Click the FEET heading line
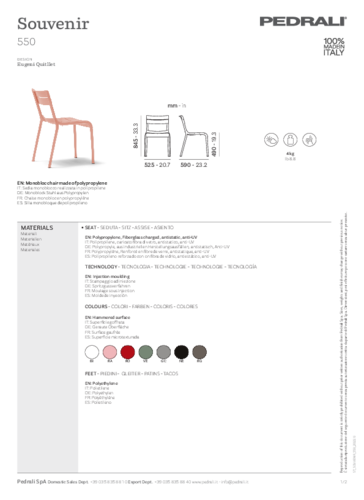Image resolution: width=364 pixels, height=500 pixels. (132, 374)
